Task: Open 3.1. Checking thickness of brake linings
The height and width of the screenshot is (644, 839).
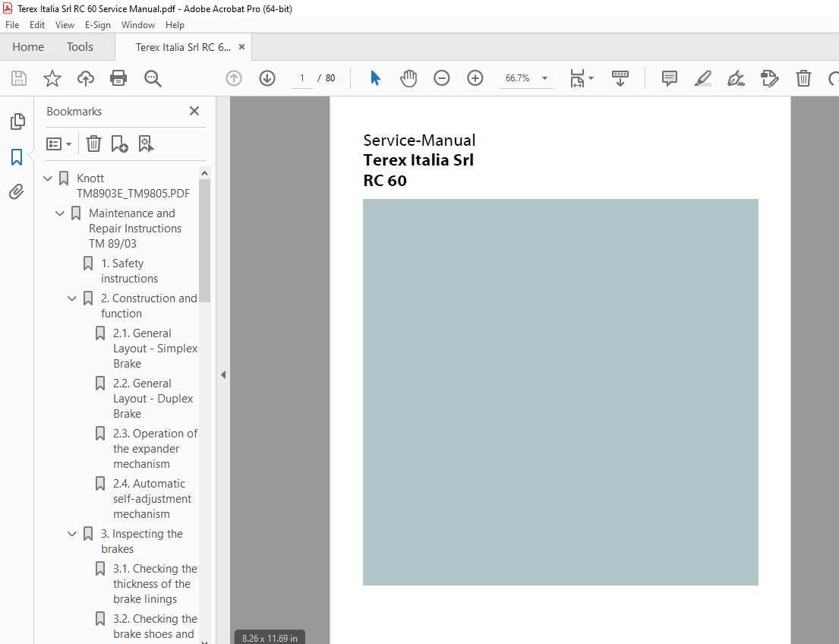Action: tap(155, 583)
